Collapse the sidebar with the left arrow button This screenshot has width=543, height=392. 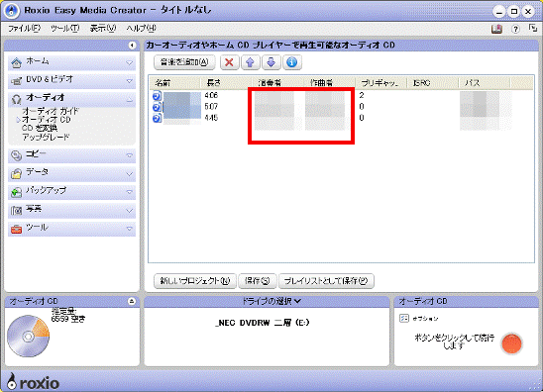[132, 46]
